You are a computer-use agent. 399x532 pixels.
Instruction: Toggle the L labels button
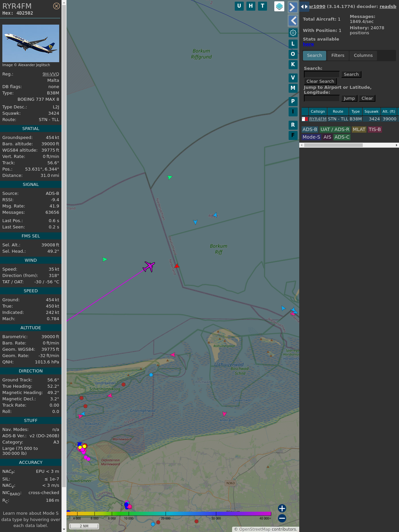293,44
